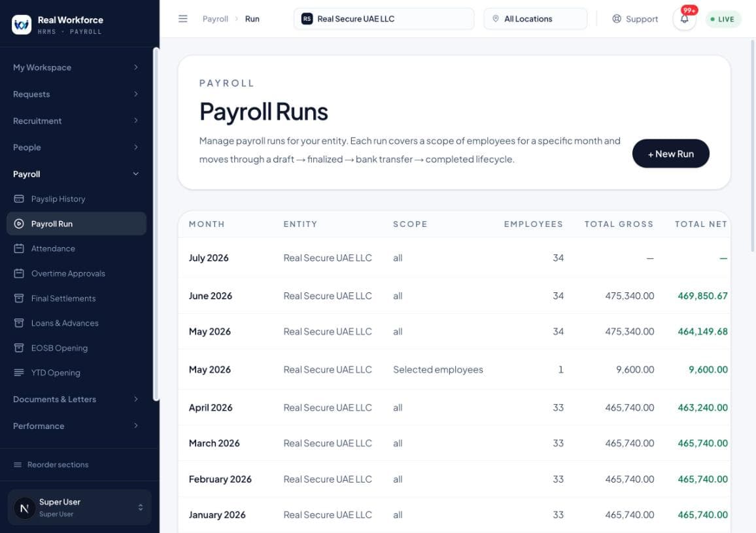
Task: Click the Overtime Approvals calendar icon
Action: tap(19, 273)
